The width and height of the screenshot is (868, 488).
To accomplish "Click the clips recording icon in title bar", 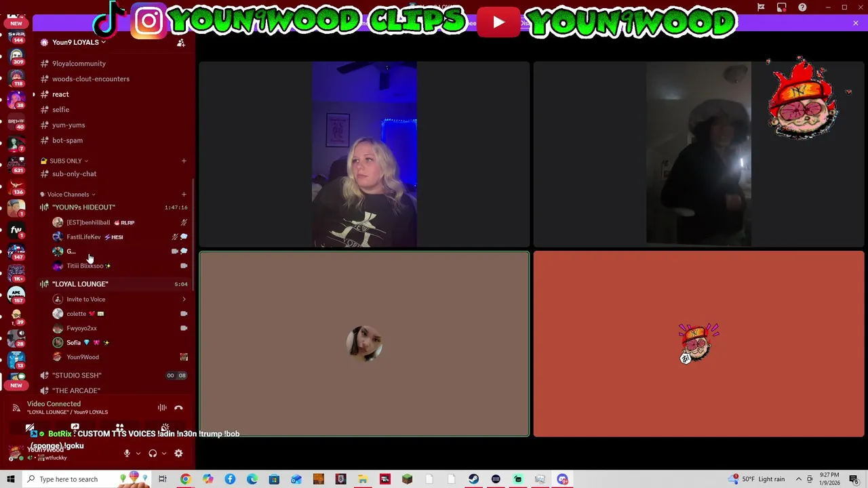I will tap(782, 7).
